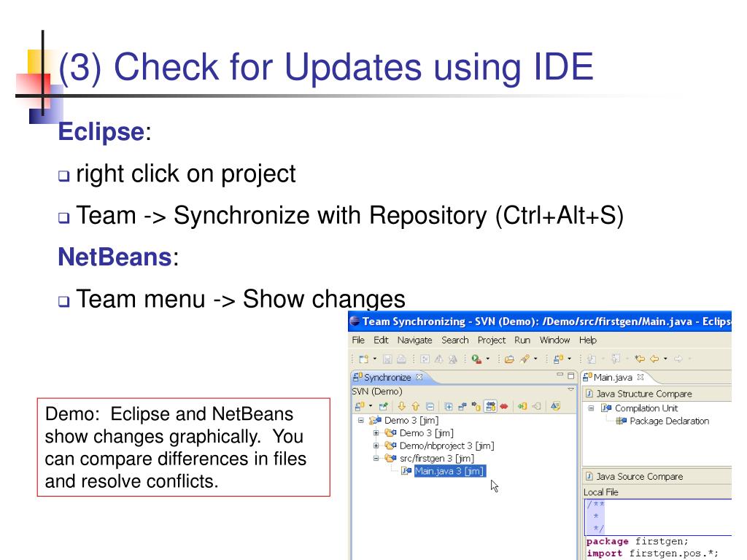Select root Demo 3 [jim] project
The width and height of the screenshot is (747, 560).
point(411,420)
